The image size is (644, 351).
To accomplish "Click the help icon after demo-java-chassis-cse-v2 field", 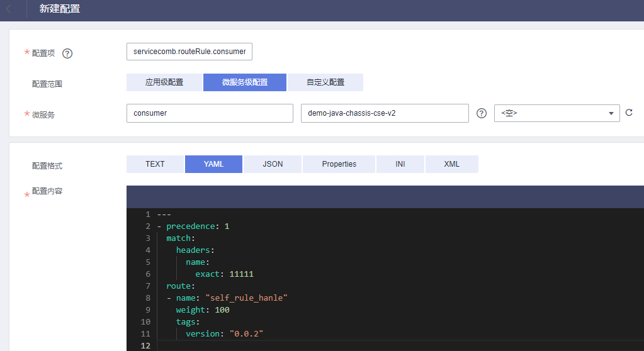I will pyautogui.click(x=482, y=113).
